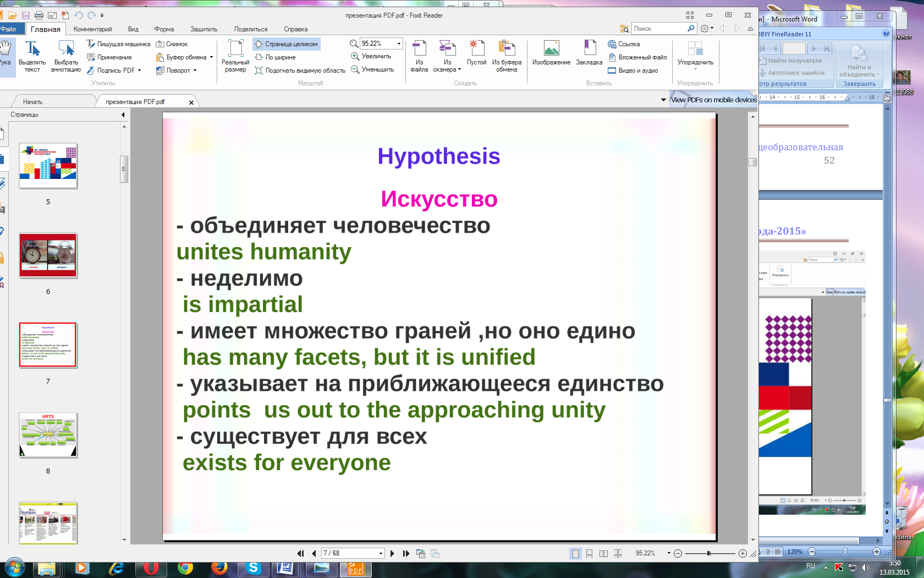Open page number 7 / 68 dropdown
The height and width of the screenshot is (578, 924).
tap(381, 553)
